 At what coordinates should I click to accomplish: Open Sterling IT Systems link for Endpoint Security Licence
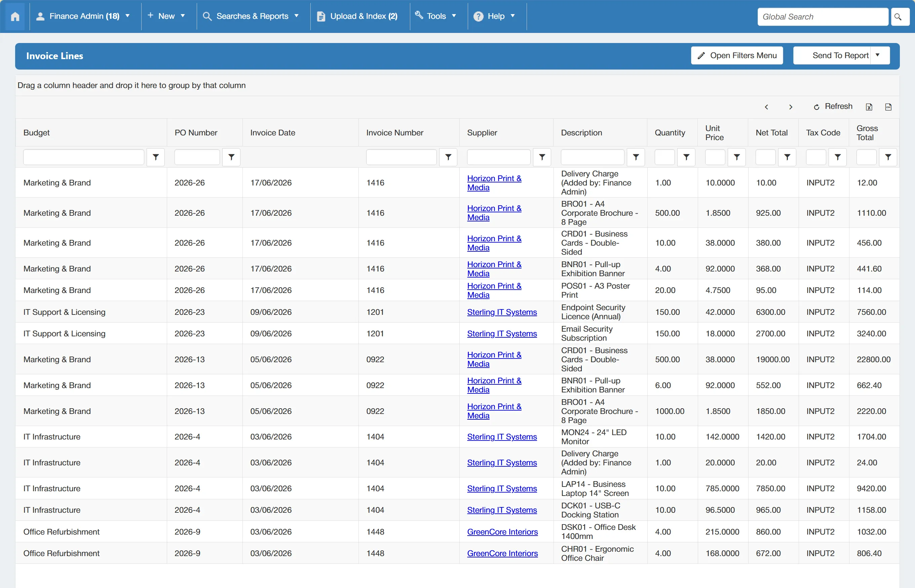pos(502,312)
